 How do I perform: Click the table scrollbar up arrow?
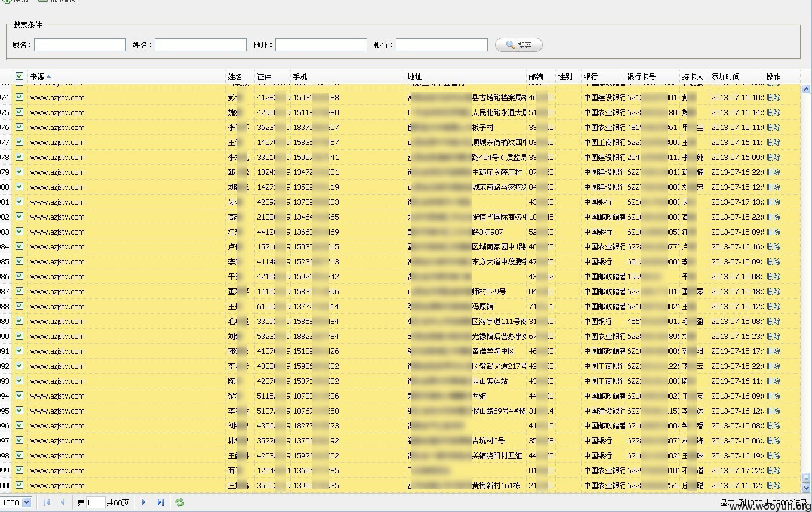pos(806,90)
